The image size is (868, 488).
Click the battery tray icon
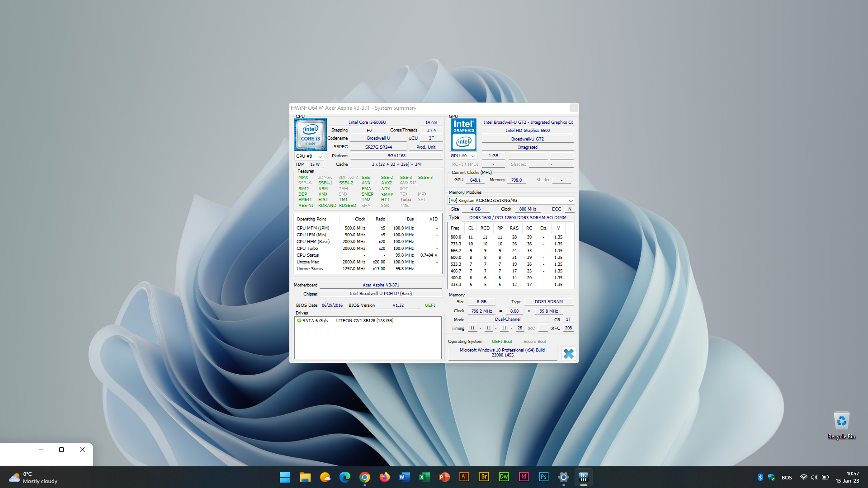826,477
